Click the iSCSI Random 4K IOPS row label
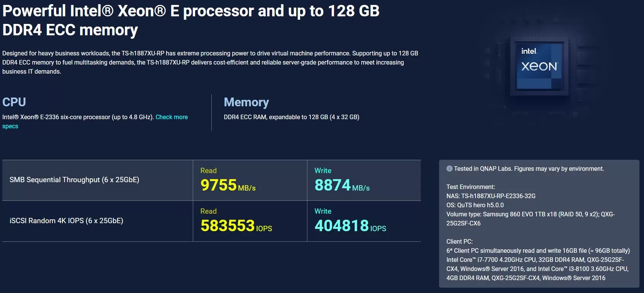The height and width of the screenshot is (293, 644). pos(66,221)
